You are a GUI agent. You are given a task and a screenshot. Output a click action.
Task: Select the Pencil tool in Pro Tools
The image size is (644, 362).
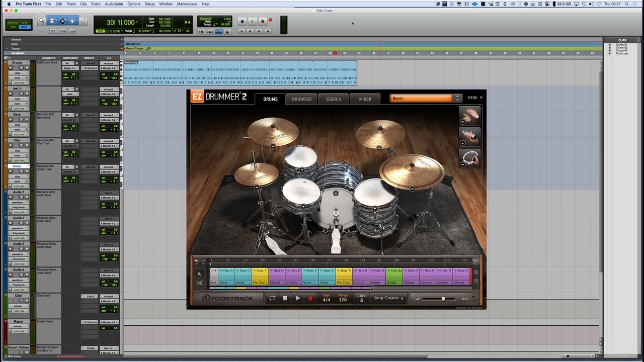click(83, 21)
